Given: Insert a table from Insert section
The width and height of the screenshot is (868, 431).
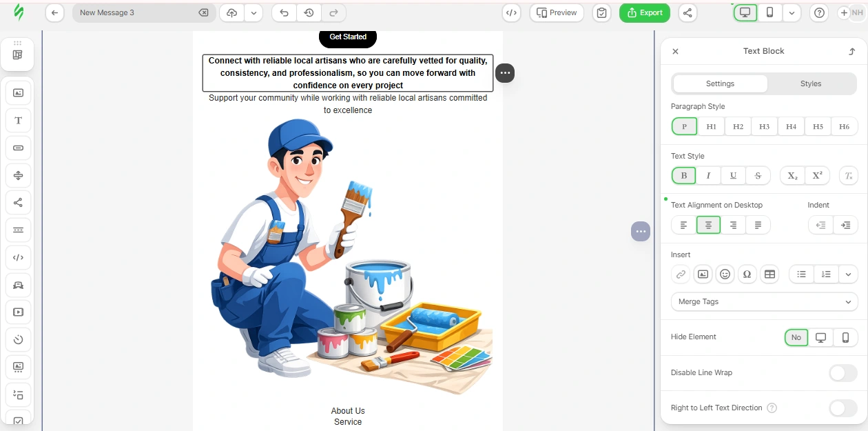Looking at the screenshot, I should click(769, 274).
